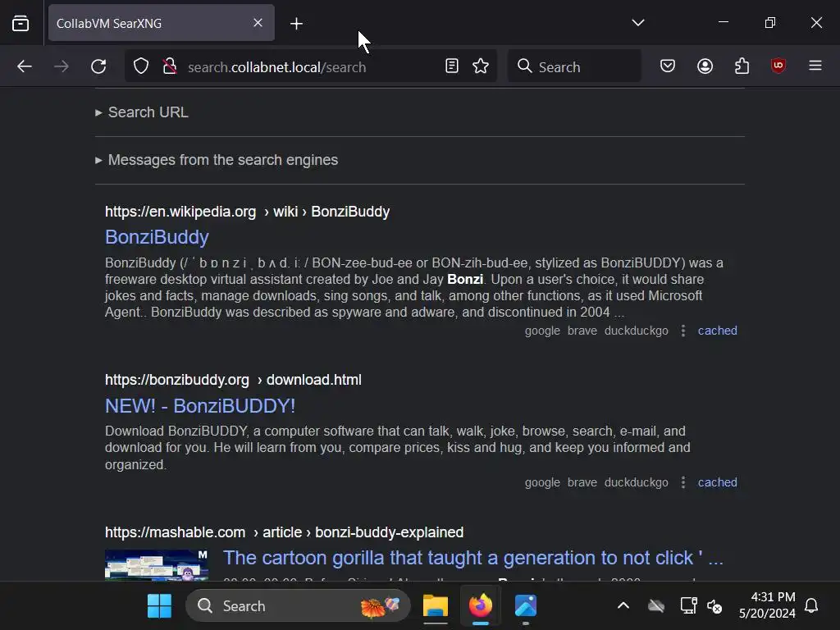
Task: Open Firefox View tab overview icon
Action: [21, 23]
